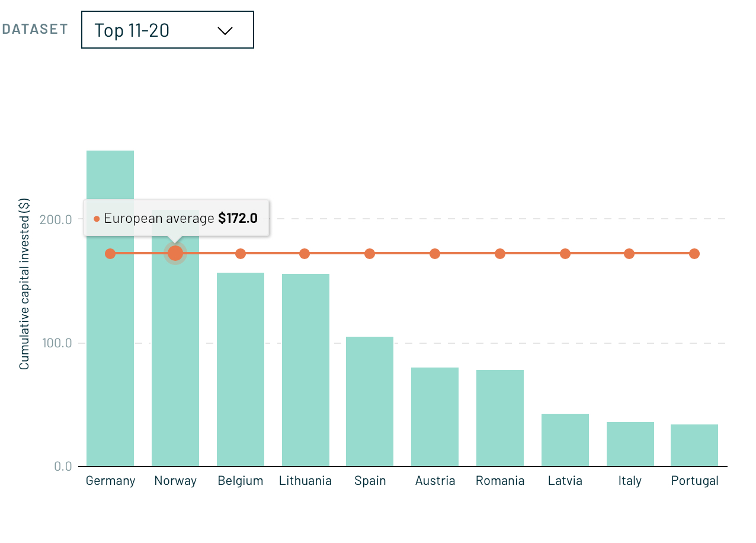
Task: Click the average line point above Germany
Action: click(110, 254)
